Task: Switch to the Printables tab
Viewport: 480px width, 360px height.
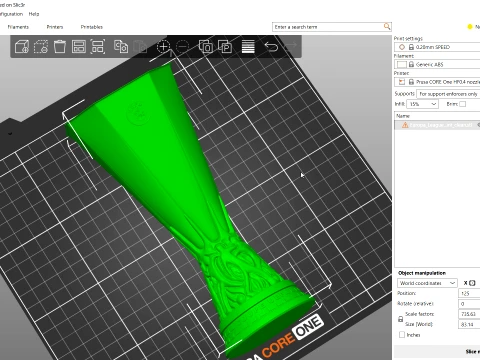Action: [92, 27]
